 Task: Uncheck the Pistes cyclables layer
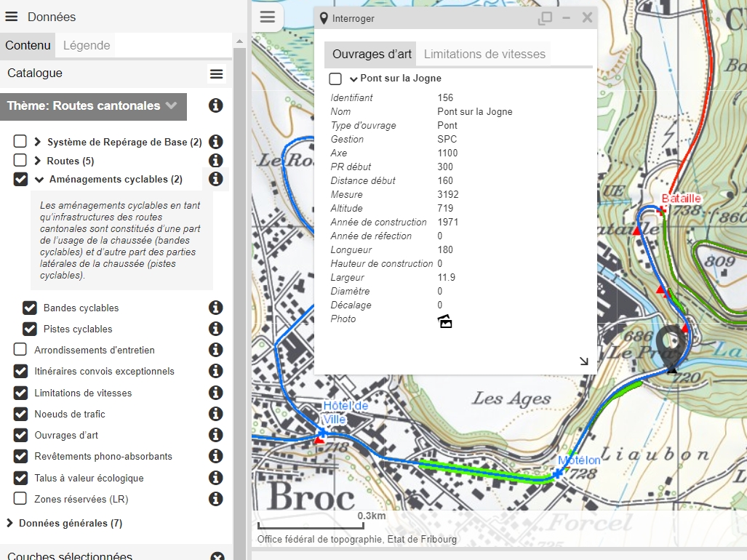click(30, 329)
